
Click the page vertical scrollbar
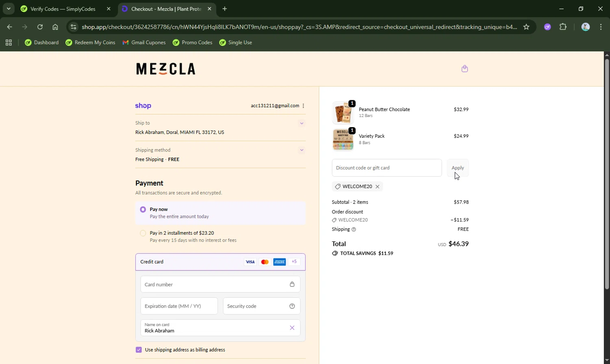pos(607,174)
